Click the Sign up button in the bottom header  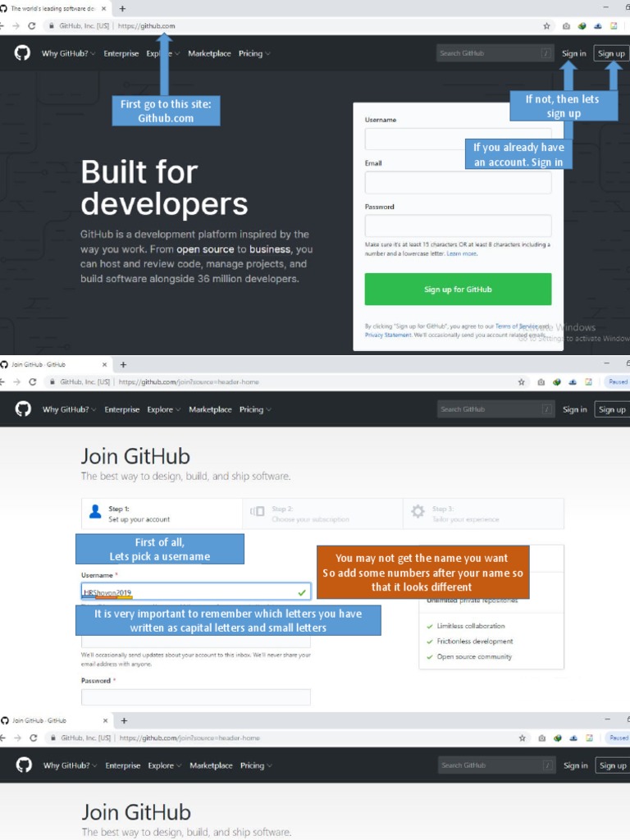click(x=613, y=765)
